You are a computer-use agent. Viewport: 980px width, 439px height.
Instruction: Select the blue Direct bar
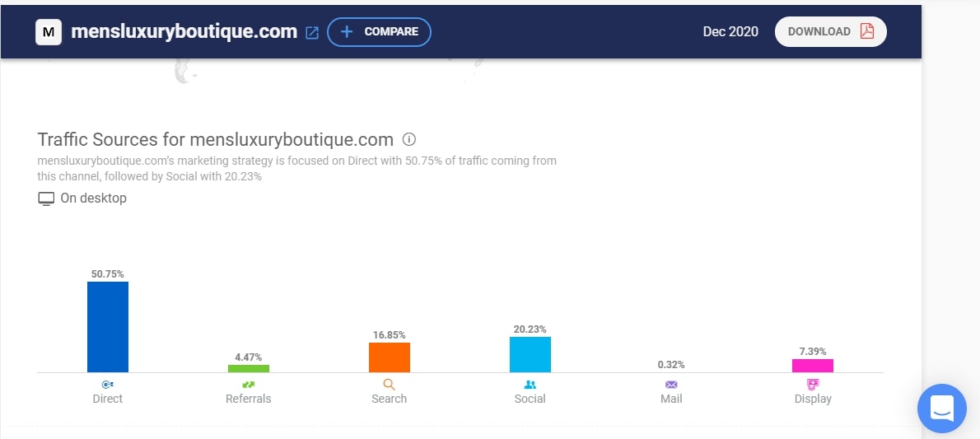[x=108, y=327]
